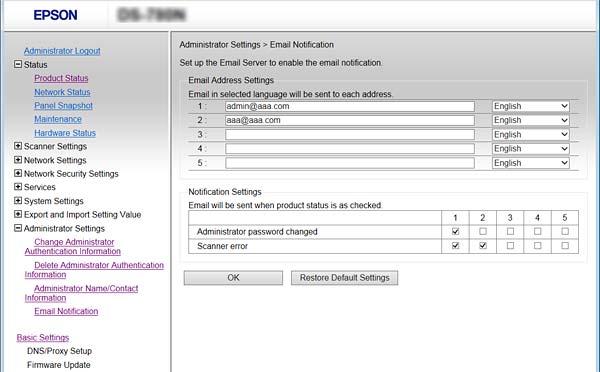Click email address field 2 with aaa@aaa.com
This screenshot has width=600, height=372.
pyautogui.click(x=350, y=120)
